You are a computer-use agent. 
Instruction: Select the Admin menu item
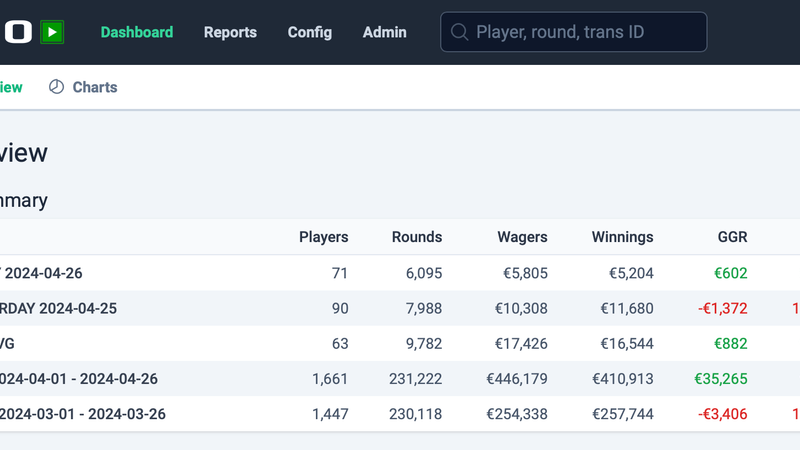[385, 32]
